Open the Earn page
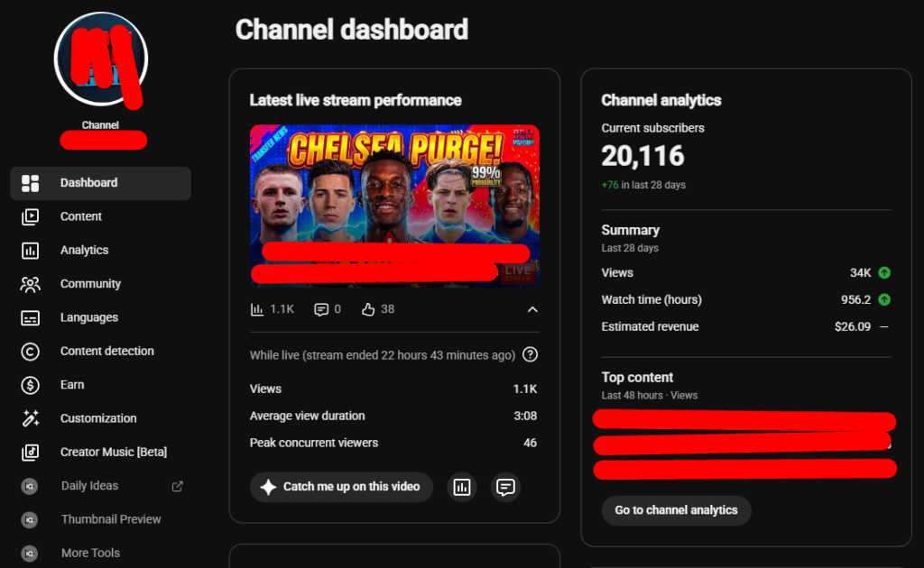Viewport: 924px width, 568px height. tap(101, 385)
